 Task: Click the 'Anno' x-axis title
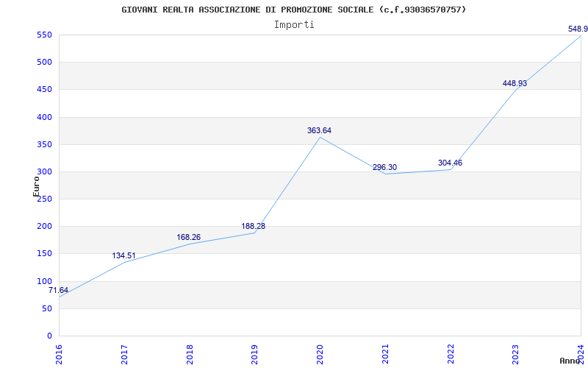(x=570, y=361)
